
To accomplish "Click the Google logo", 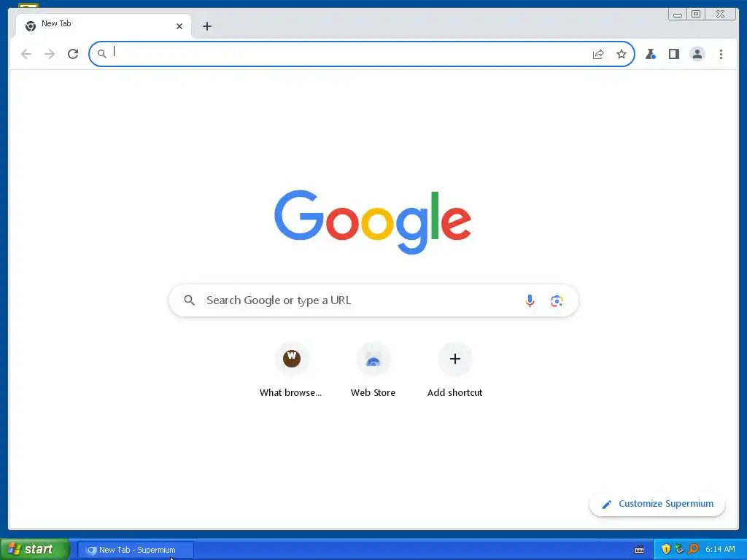I will pos(373,222).
